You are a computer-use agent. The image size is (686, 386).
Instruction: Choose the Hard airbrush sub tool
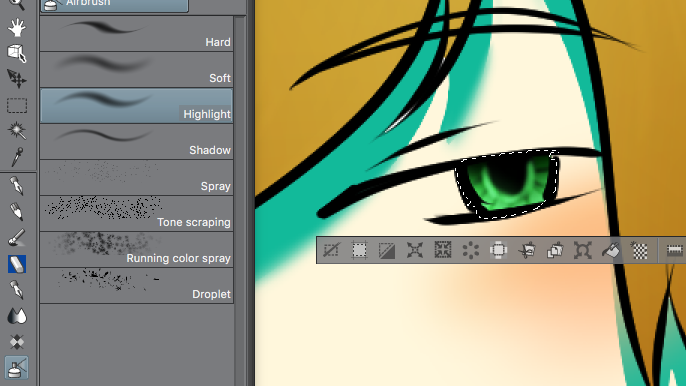[x=136, y=33]
